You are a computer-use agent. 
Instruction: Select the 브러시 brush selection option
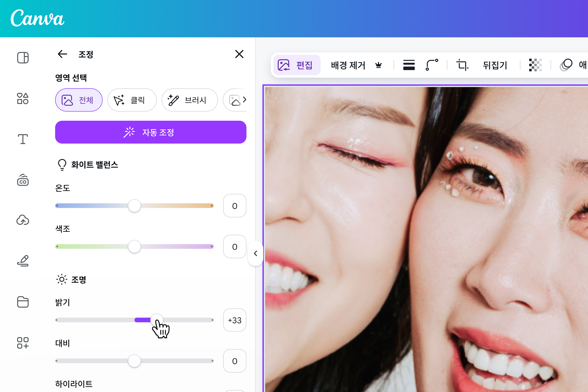[x=190, y=100]
